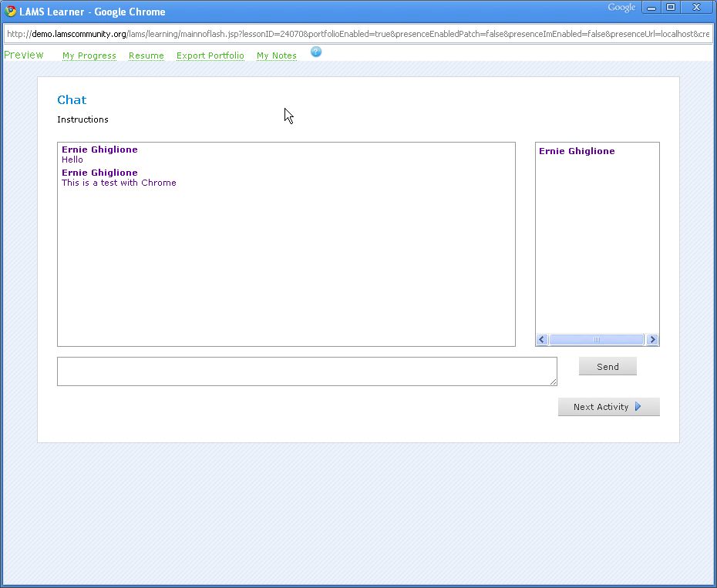Click the blue help question mark icon

coord(316,52)
